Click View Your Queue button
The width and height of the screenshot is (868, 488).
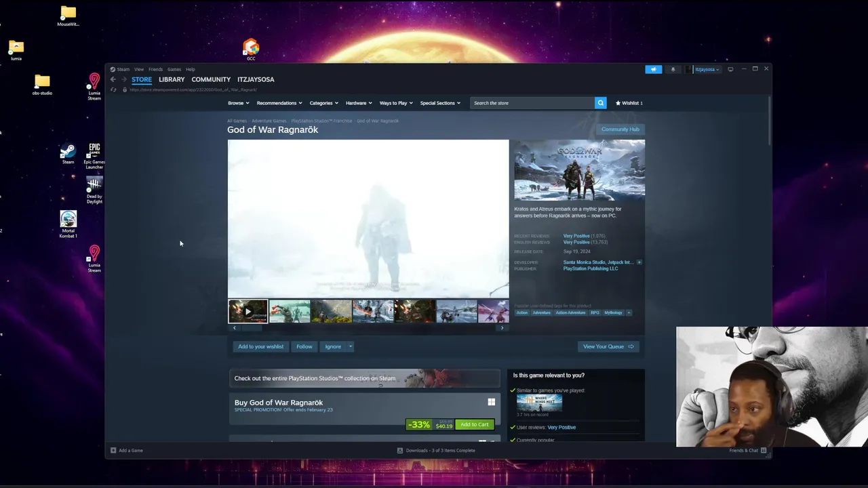pyautogui.click(x=608, y=346)
